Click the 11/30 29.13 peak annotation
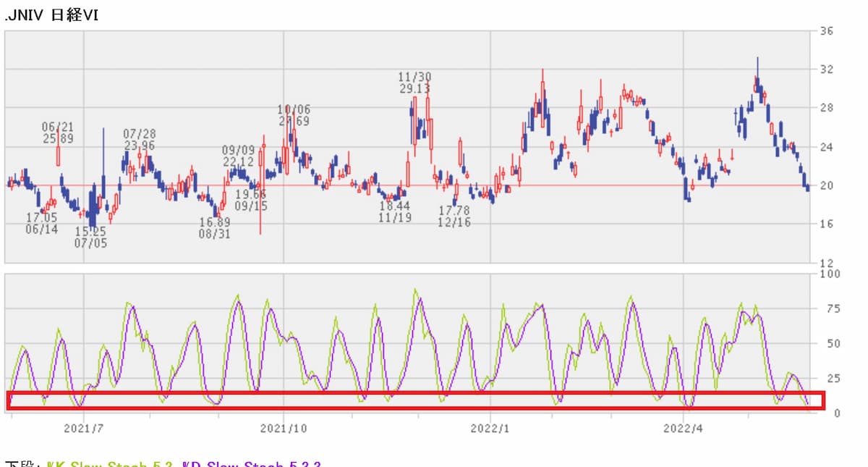868x467 pixels. click(414, 83)
